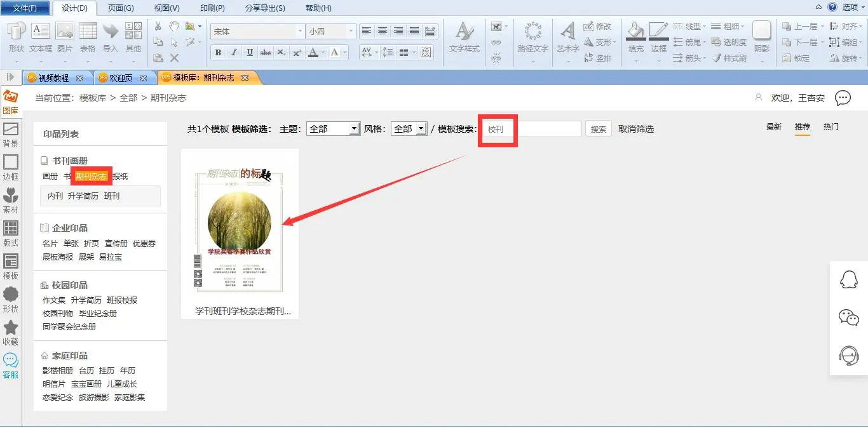Toggle subscript formatting
Viewport: 868px width, 428px height.
(x=281, y=53)
